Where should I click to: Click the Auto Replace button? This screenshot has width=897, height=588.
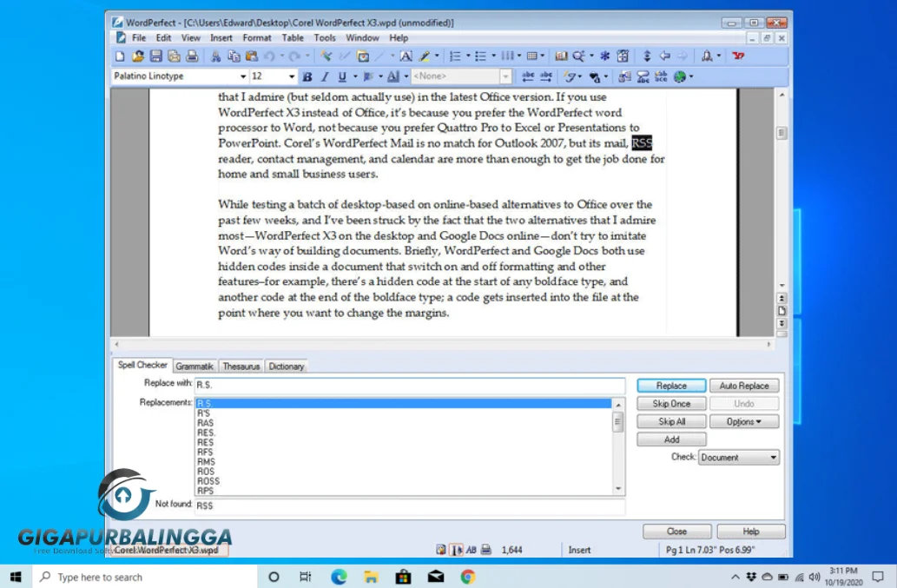click(743, 386)
